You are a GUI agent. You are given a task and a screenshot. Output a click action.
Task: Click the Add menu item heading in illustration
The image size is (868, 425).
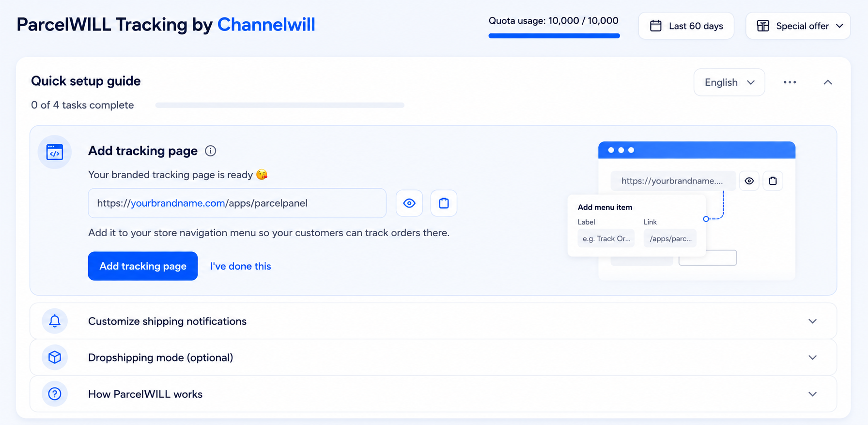pos(605,207)
